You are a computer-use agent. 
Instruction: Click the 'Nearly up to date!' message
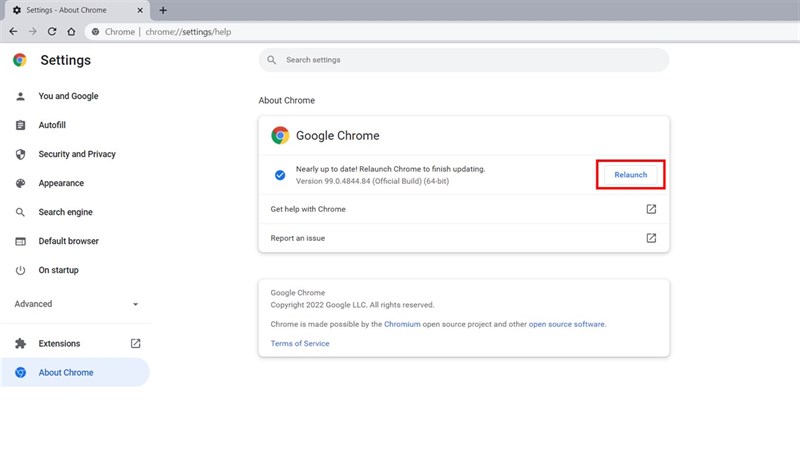(x=390, y=169)
